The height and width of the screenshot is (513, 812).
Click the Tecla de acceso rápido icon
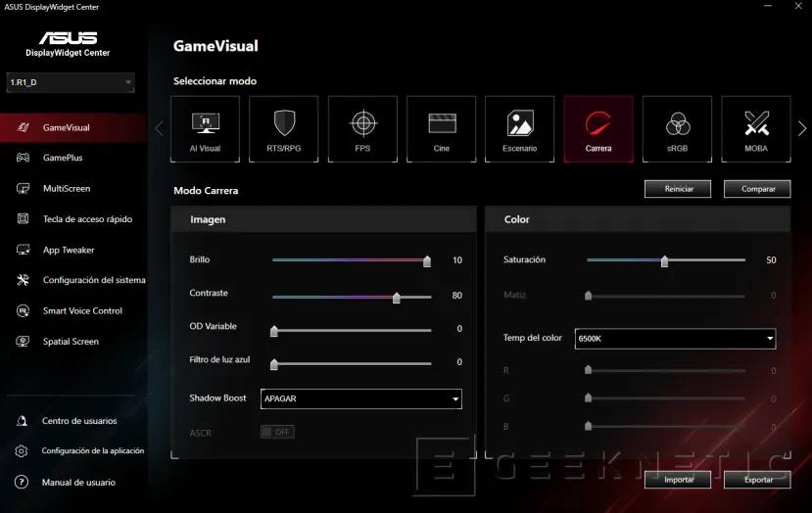tap(23, 218)
